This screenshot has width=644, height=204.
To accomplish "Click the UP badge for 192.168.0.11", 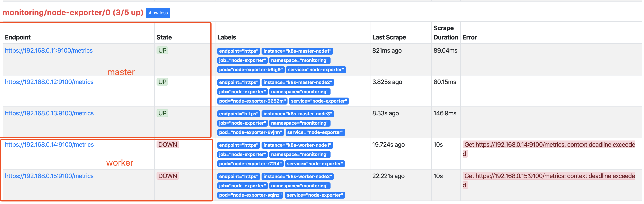I will click(162, 51).
